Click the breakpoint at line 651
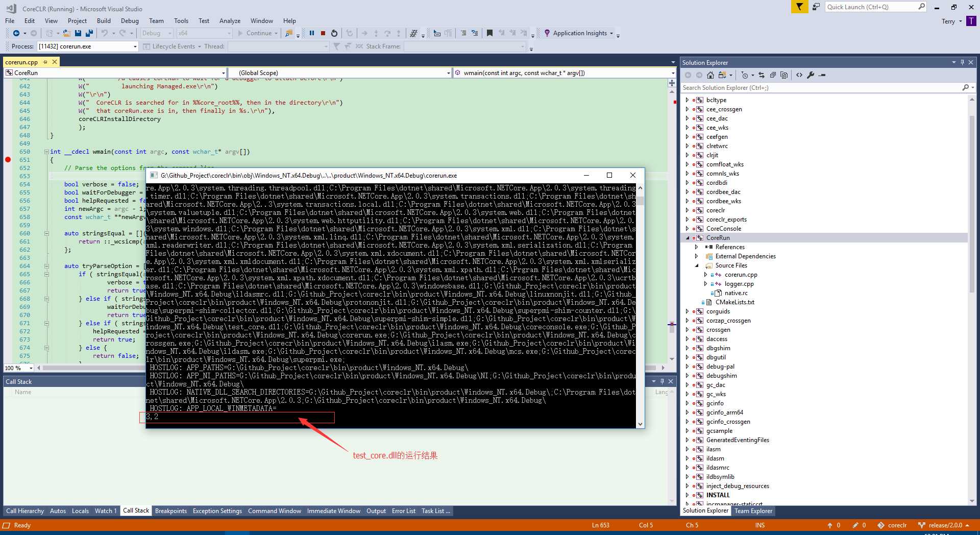The width and height of the screenshot is (980, 535). (x=8, y=160)
